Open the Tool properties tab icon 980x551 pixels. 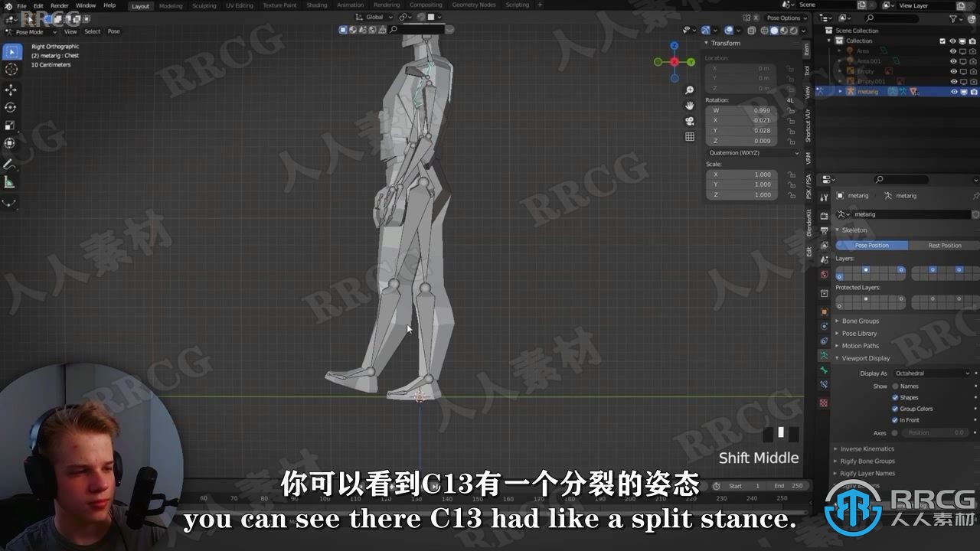(x=825, y=197)
